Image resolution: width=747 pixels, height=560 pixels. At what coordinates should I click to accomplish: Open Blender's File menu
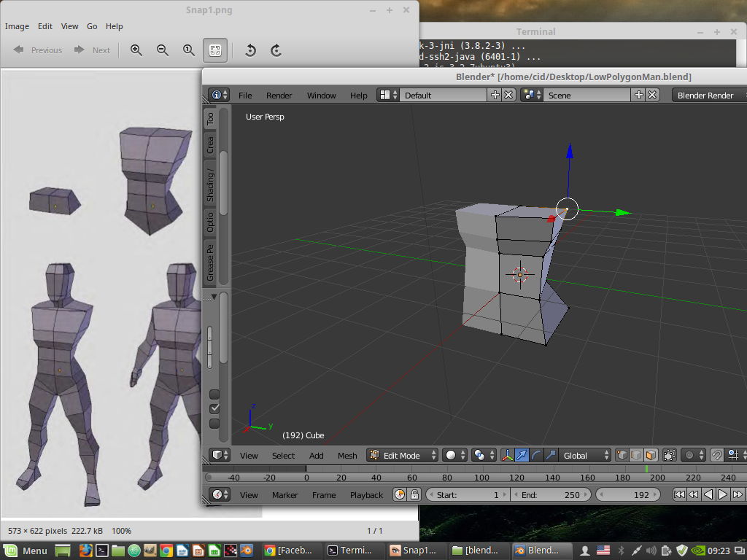click(x=245, y=96)
